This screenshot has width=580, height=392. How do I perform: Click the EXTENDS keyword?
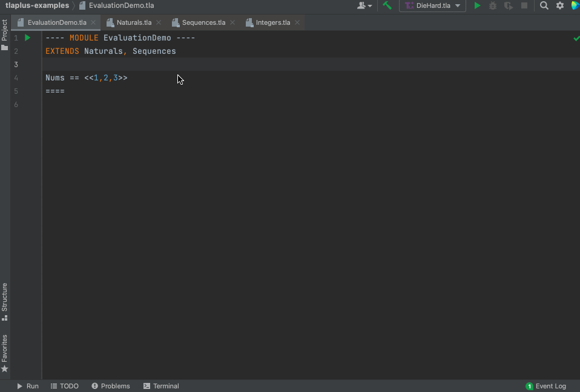click(62, 51)
